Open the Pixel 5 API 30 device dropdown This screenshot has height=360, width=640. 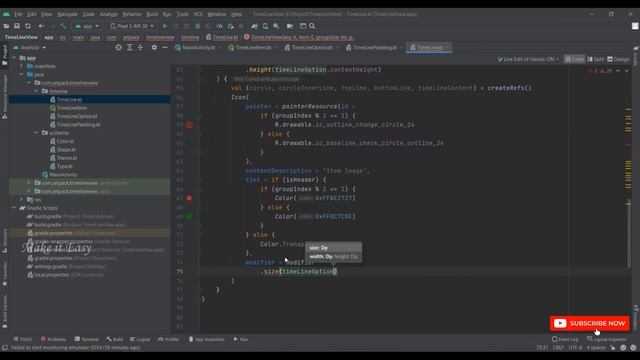click(132, 26)
